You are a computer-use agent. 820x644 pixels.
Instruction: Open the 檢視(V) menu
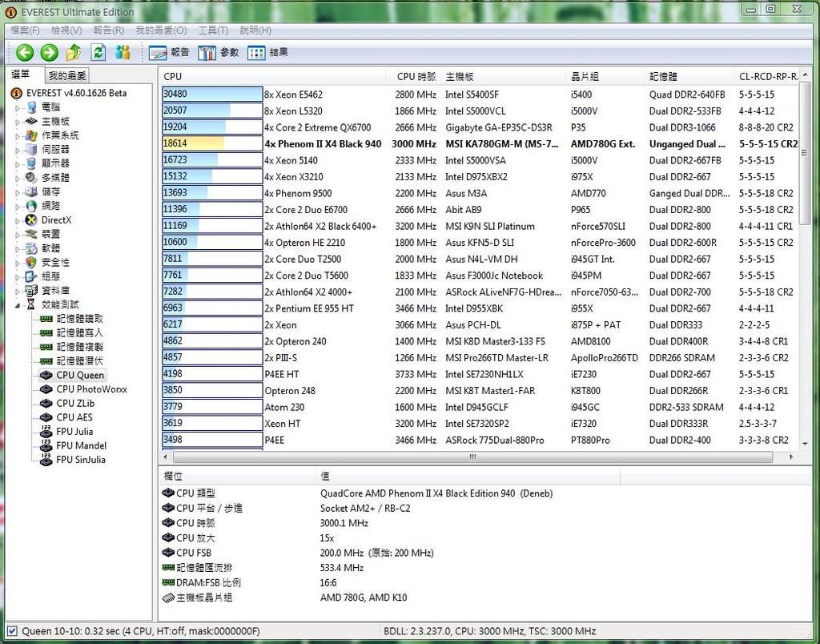(66, 30)
